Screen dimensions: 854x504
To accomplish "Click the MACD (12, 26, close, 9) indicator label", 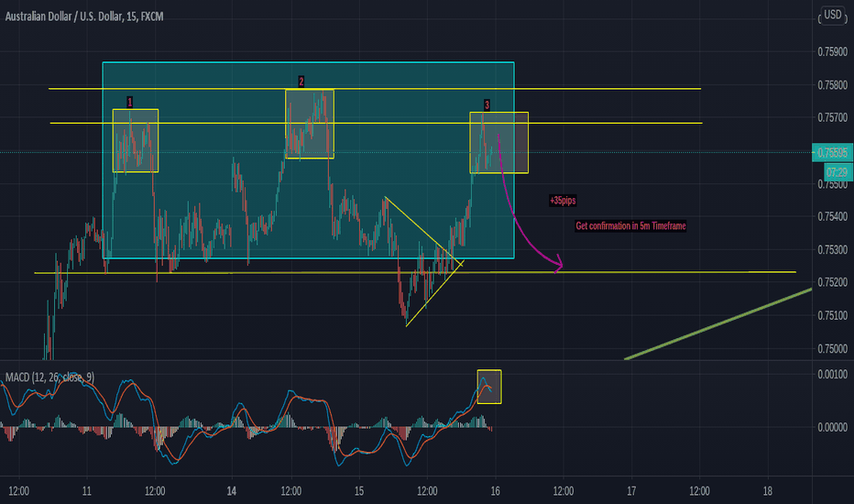I will point(49,377).
